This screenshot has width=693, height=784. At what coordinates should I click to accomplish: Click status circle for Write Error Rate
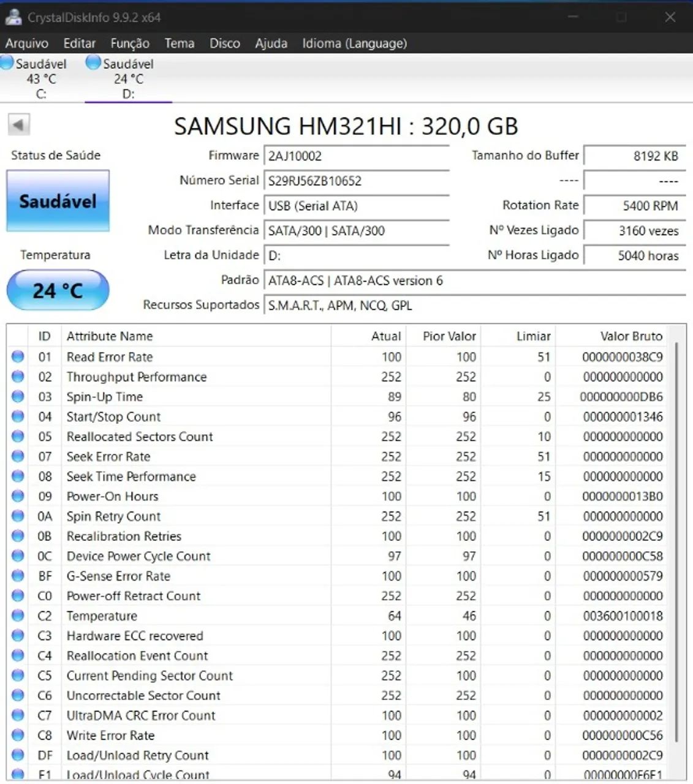pos(18,735)
